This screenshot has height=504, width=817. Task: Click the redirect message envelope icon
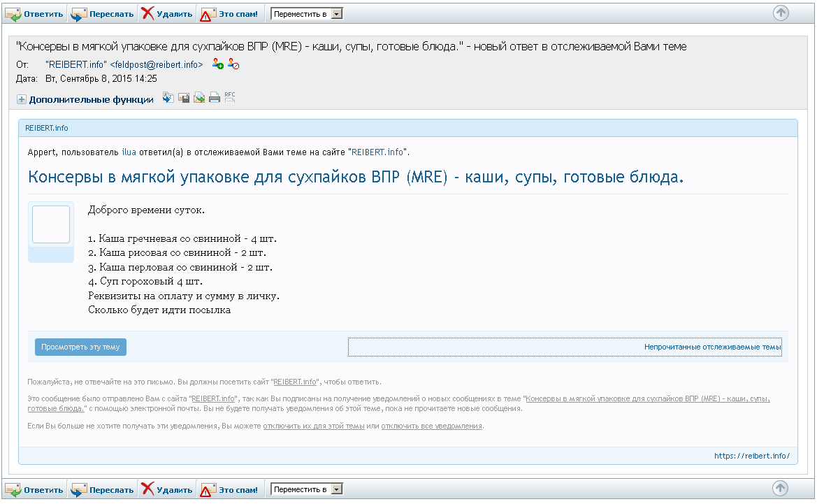[199, 98]
